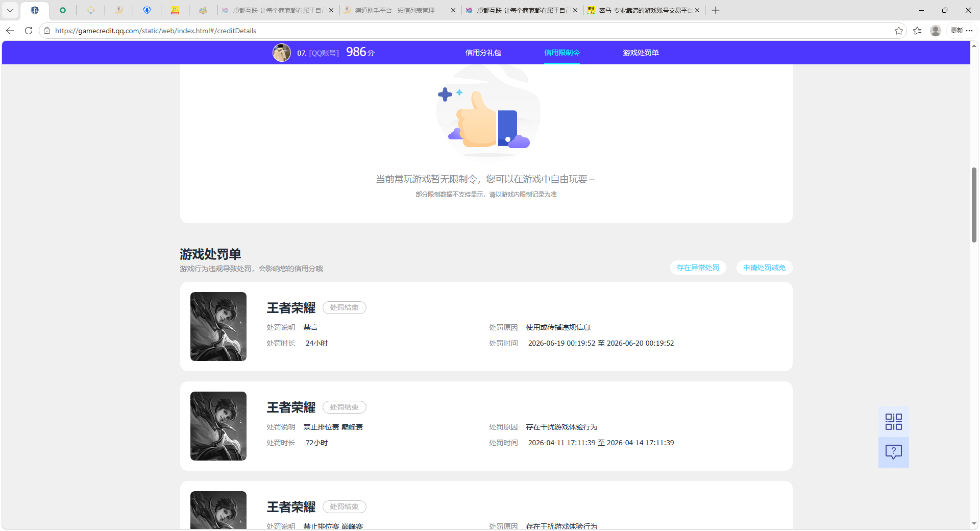Click 王者荣耀 title on 禁言 card
980x531 pixels.
click(x=291, y=308)
